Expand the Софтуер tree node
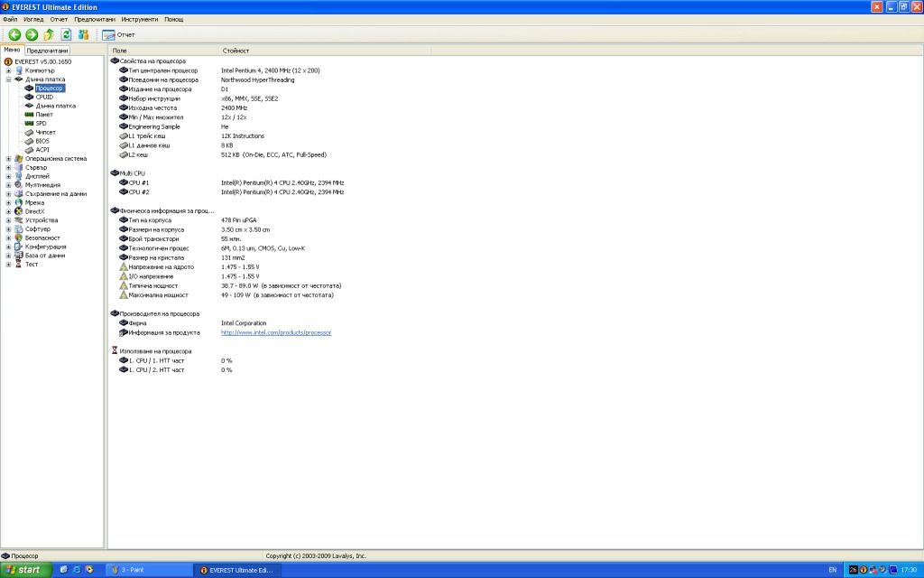 point(8,229)
